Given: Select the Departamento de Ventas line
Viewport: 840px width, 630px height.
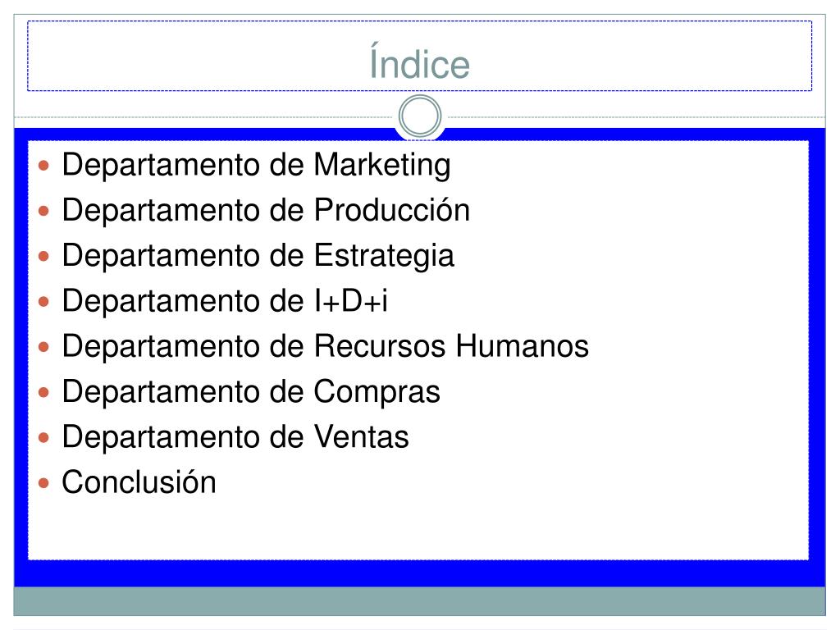Looking at the screenshot, I should [x=235, y=437].
